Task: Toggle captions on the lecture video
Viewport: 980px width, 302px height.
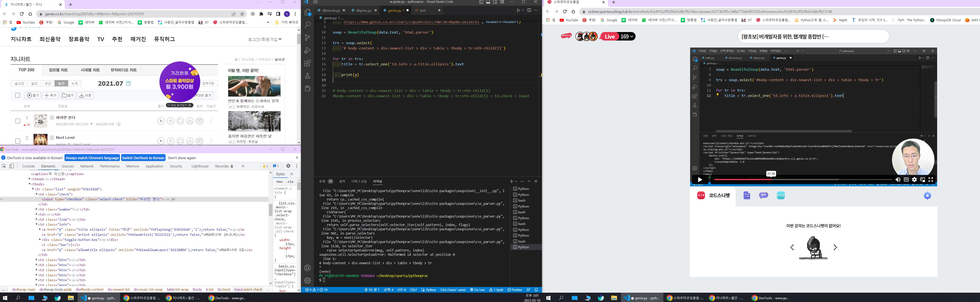Action: point(906,180)
